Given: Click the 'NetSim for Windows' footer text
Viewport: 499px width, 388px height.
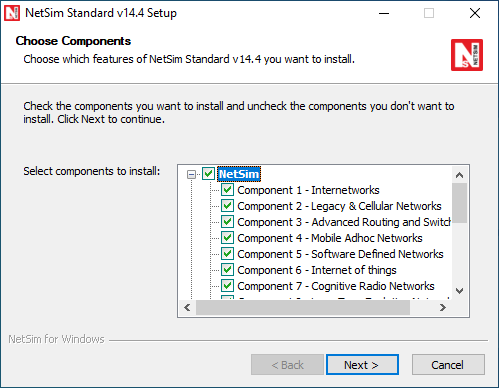Looking at the screenshot, I should pyautogui.click(x=56, y=339).
